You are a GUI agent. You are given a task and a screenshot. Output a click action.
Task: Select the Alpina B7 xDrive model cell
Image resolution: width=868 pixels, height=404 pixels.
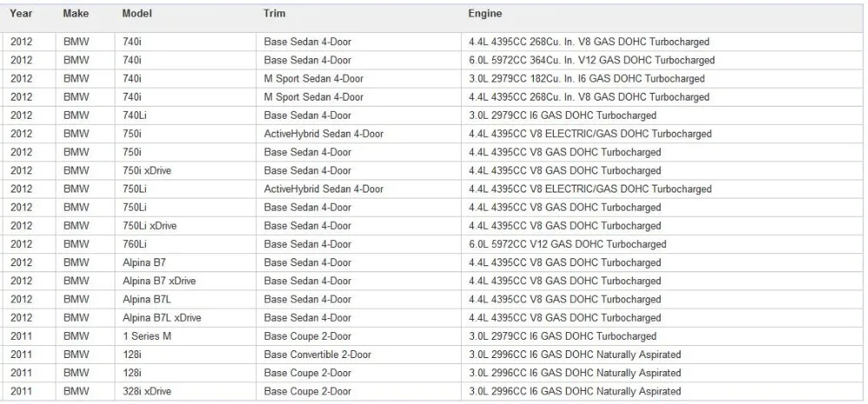pyautogui.click(x=156, y=281)
